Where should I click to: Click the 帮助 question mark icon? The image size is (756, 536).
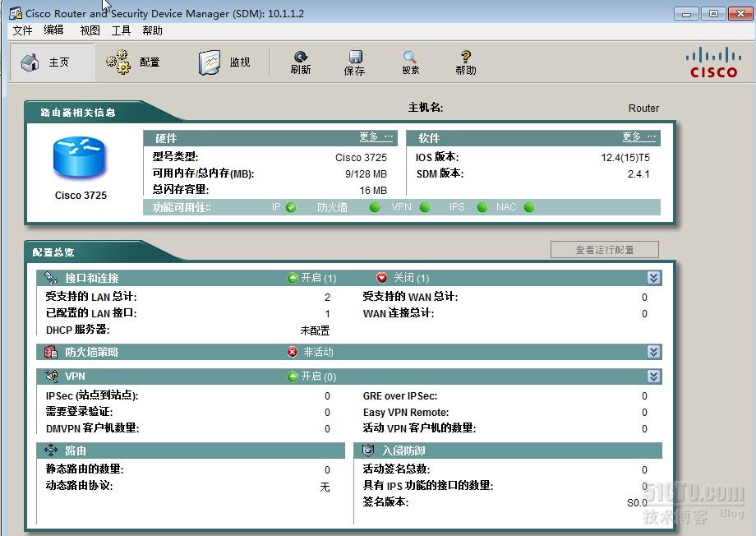coord(466,57)
